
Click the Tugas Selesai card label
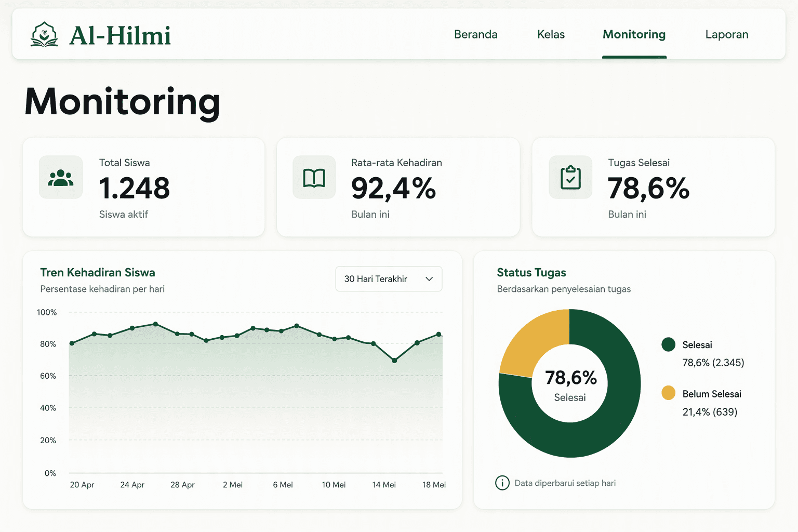coord(639,163)
